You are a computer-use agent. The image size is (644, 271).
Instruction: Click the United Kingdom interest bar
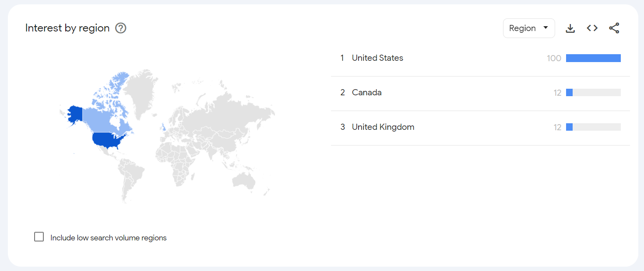tap(593, 127)
